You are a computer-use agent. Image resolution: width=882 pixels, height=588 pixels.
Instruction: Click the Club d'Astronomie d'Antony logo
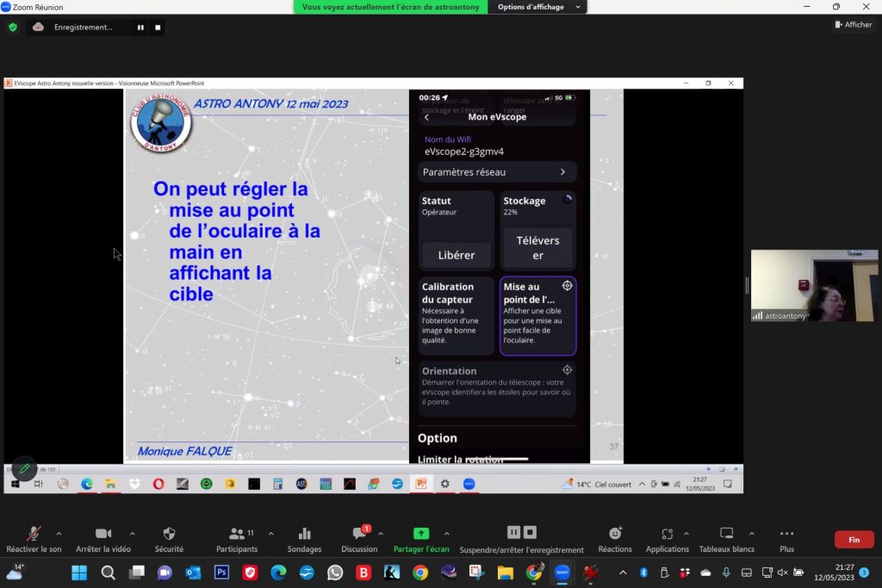161,123
